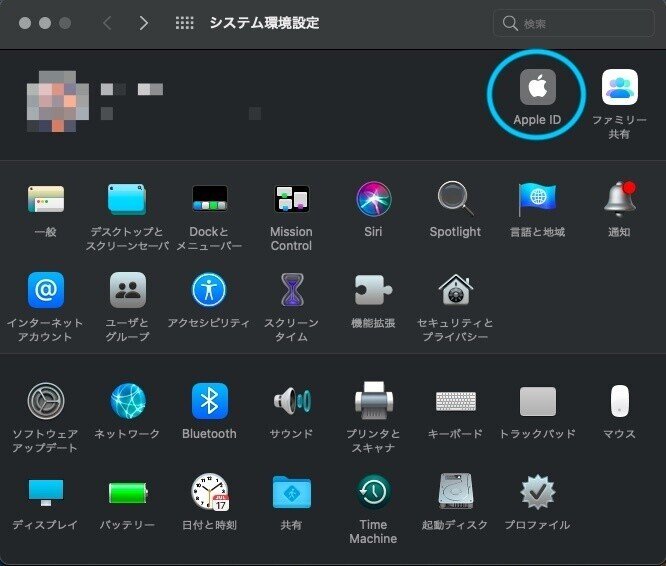Open プロファイル (Profiles) preferences
The image size is (666, 566).
pyautogui.click(x=538, y=492)
